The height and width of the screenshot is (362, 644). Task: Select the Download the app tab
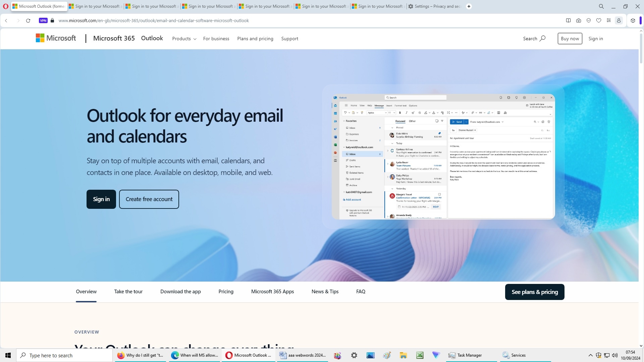pos(180,292)
